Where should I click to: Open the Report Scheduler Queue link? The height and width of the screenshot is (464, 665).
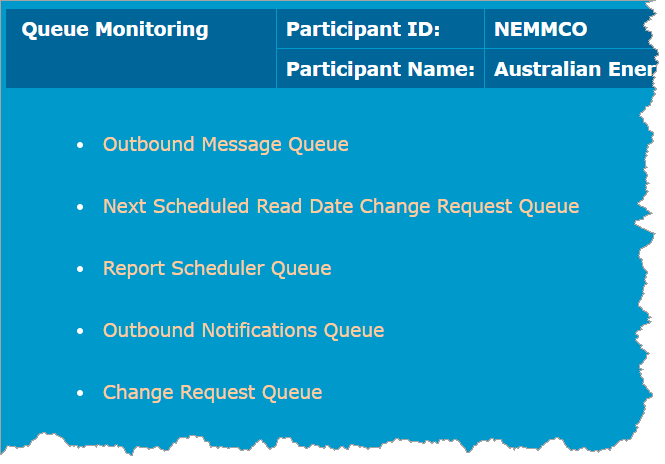click(x=217, y=268)
